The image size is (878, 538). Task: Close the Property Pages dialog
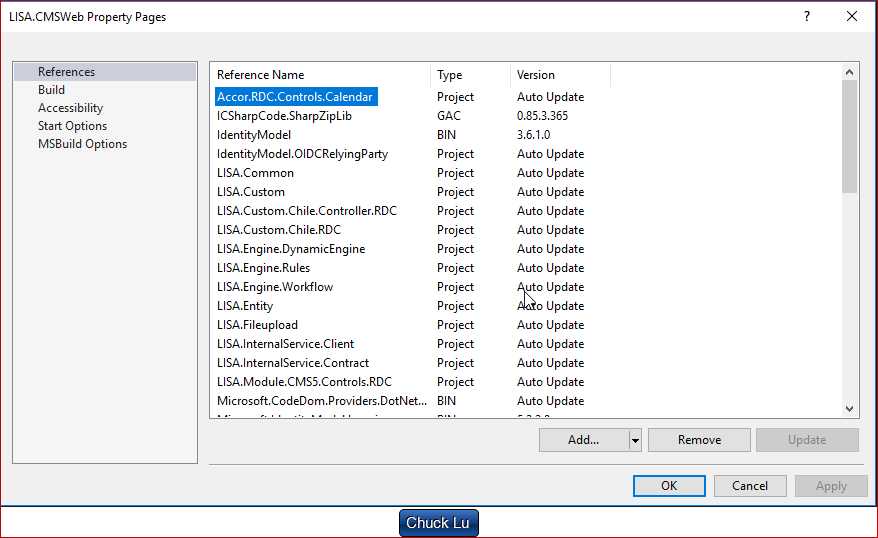[852, 16]
